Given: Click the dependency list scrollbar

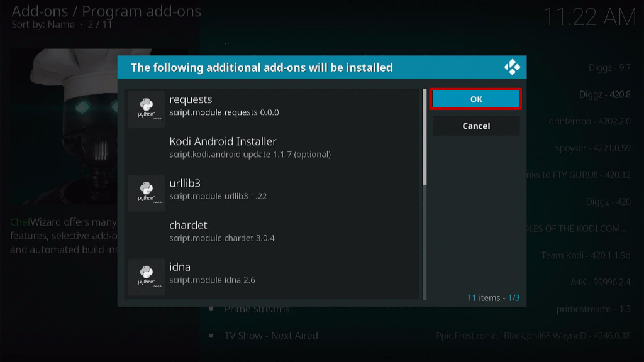Looking at the screenshot, I should [x=425, y=195].
